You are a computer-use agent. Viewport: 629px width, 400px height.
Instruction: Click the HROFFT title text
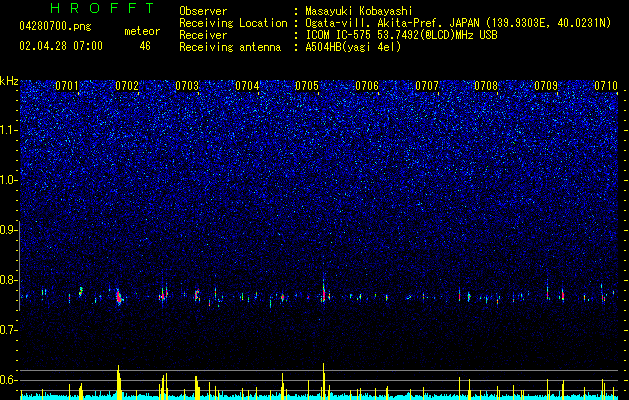103,8
